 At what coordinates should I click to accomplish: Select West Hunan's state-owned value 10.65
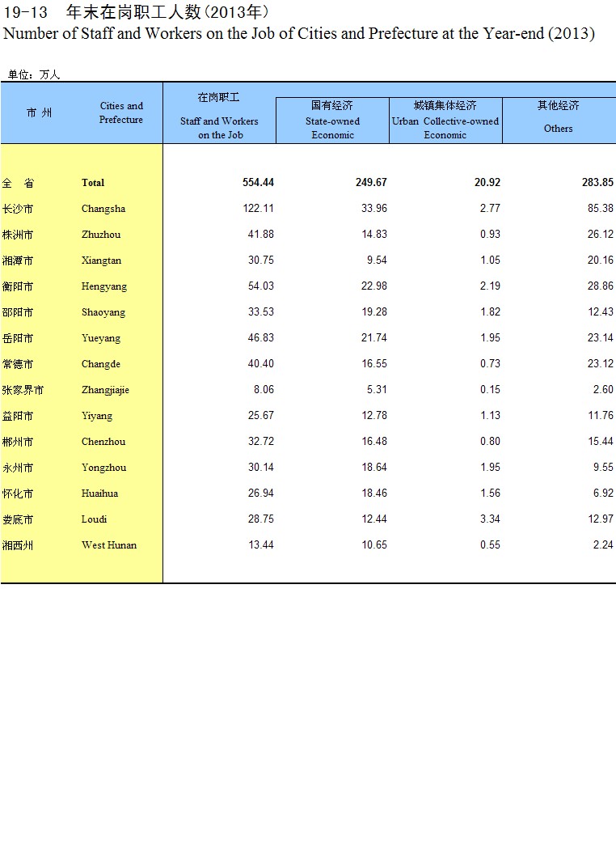coord(373,544)
